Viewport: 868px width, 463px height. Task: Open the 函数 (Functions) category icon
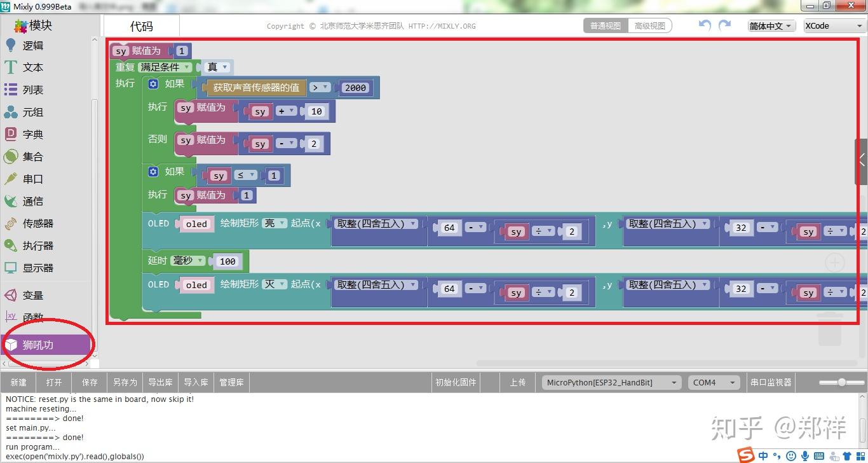[x=11, y=316]
